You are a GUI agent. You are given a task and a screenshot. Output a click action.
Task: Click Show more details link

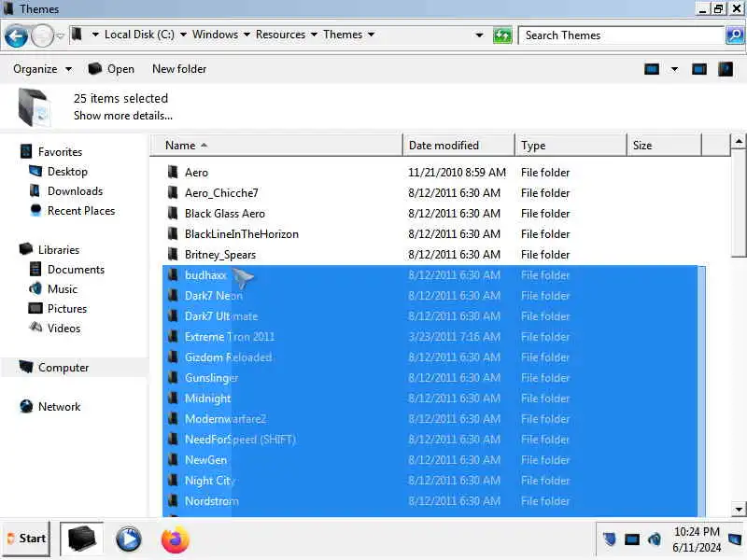click(123, 116)
